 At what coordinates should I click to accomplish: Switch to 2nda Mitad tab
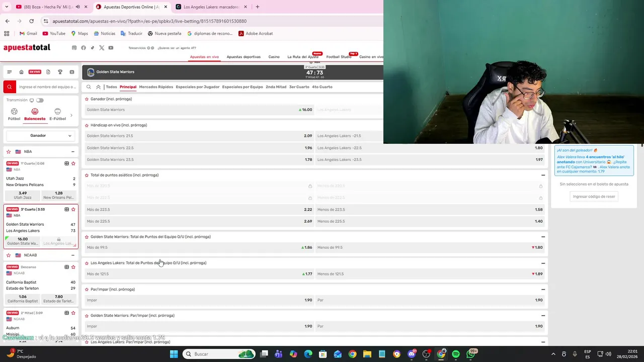(x=276, y=87)
